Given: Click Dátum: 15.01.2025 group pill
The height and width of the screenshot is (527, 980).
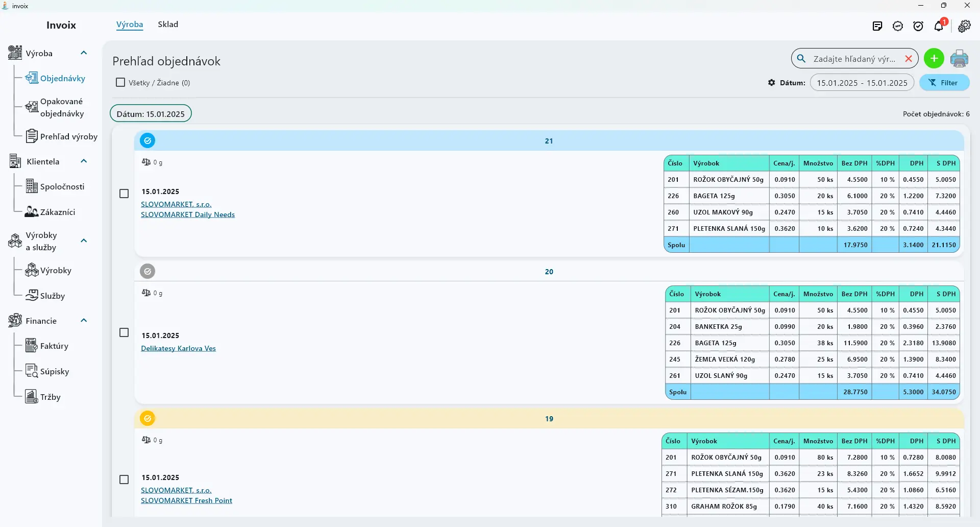Looking at the screenshot, I should click(151, 113).
